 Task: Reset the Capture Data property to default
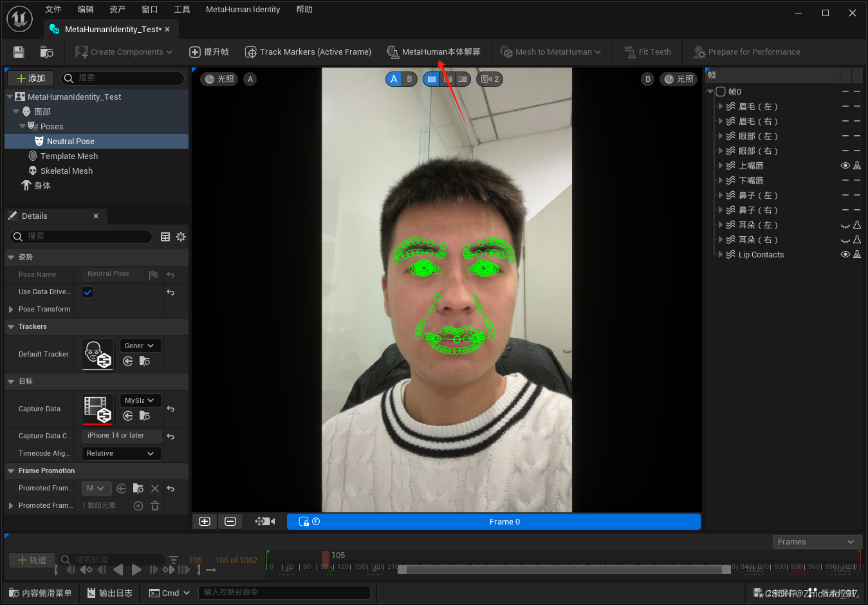click(x=171, y=409)
